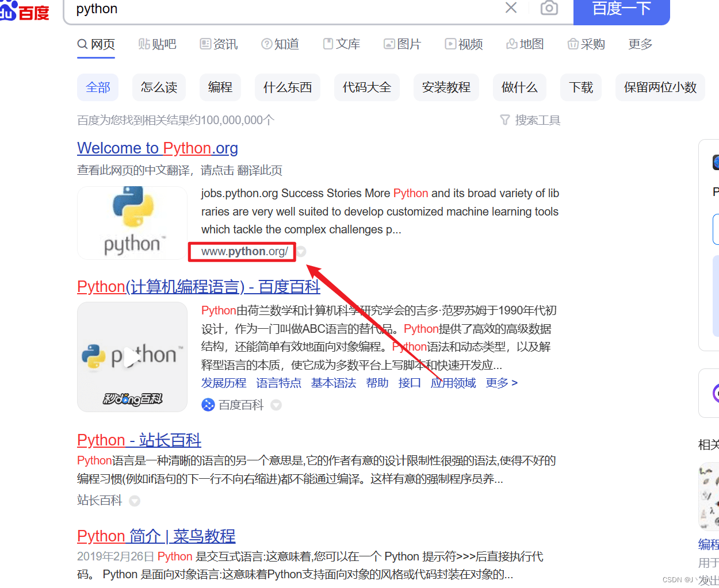Select the 编程 filter chip
This screenshot has height=588, width=719.
click(220, 87)
